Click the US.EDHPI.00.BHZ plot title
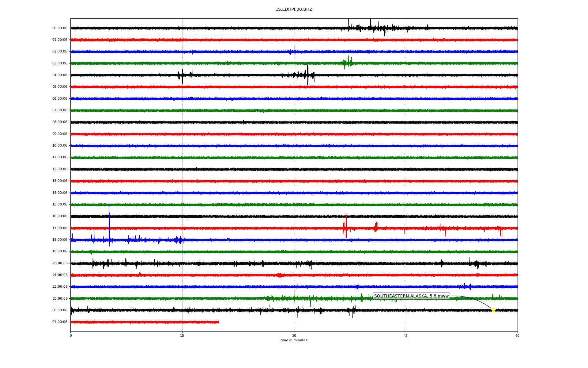This screenshot has height=368, width=588. tap(293, 10)
